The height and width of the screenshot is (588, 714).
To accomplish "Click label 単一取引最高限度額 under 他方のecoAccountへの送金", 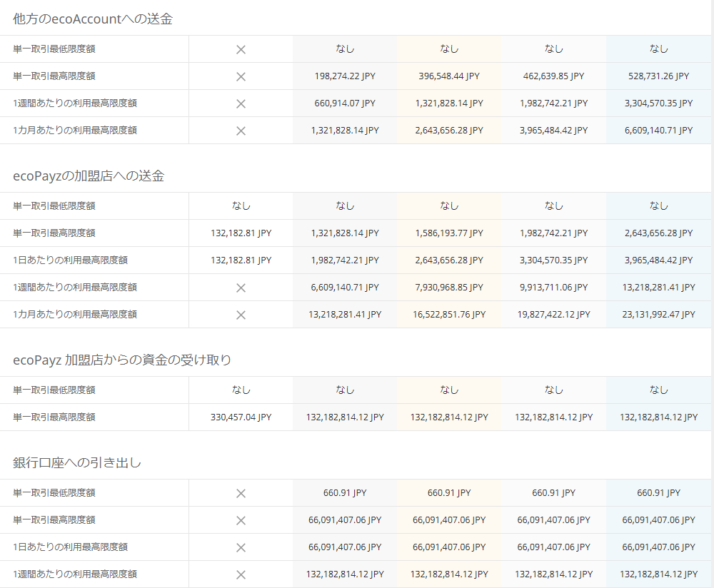I will 54,76.
